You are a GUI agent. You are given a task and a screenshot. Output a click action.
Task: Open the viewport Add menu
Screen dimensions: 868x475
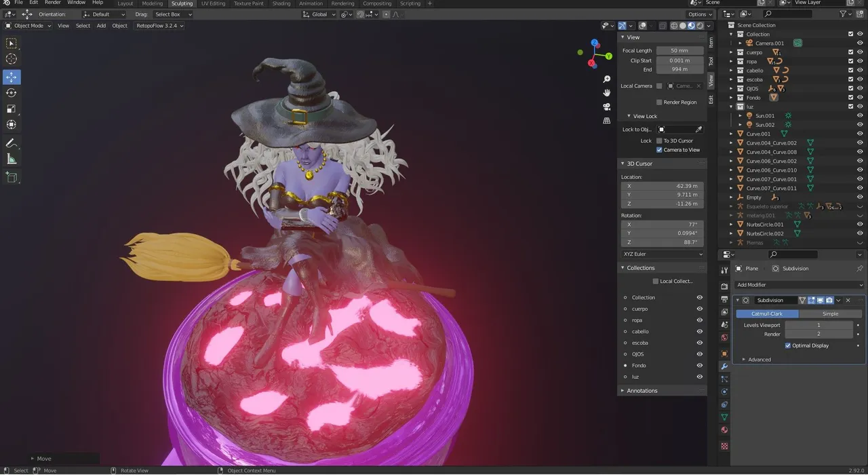point(101,26)
